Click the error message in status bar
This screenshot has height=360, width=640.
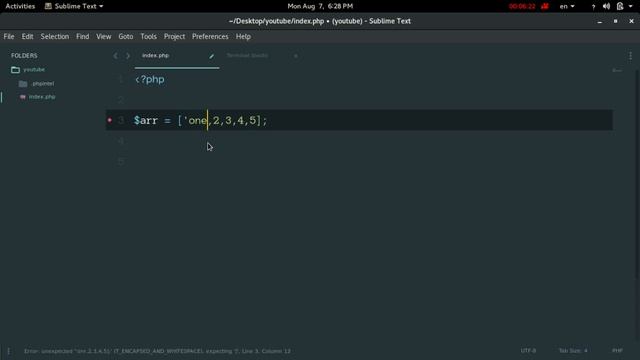(158, 351)
